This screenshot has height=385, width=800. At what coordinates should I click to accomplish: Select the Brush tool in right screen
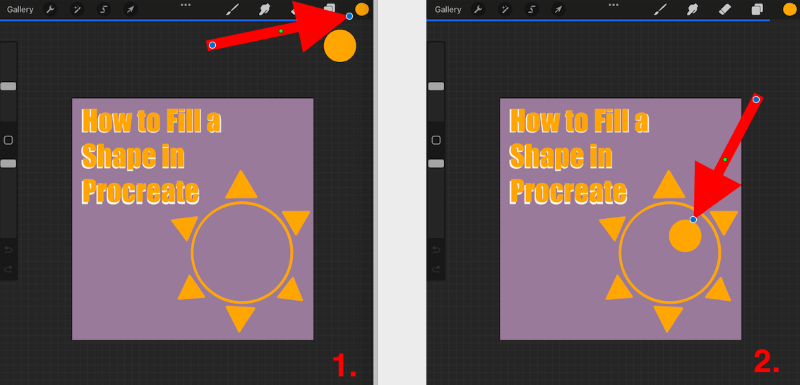[661, 10]
